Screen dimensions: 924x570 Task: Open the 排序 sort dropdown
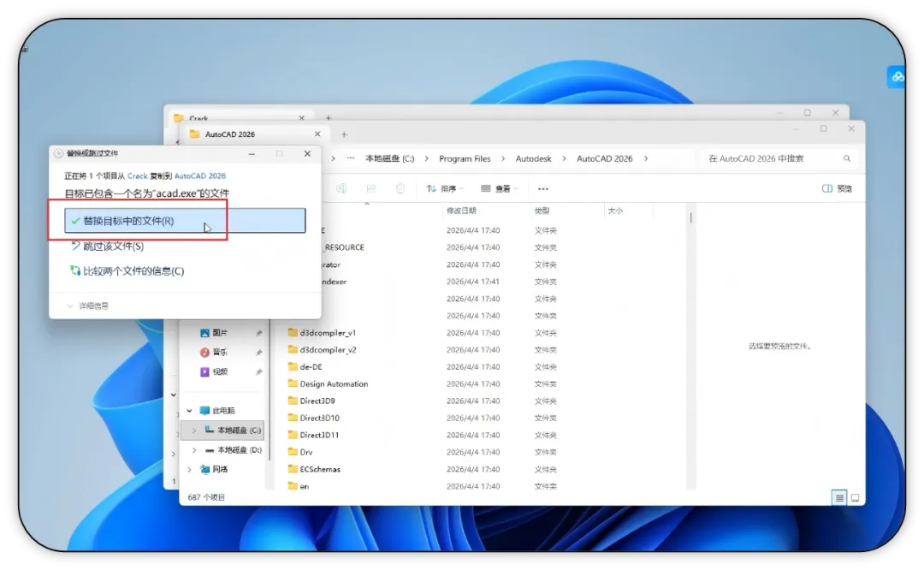[445, 188]
